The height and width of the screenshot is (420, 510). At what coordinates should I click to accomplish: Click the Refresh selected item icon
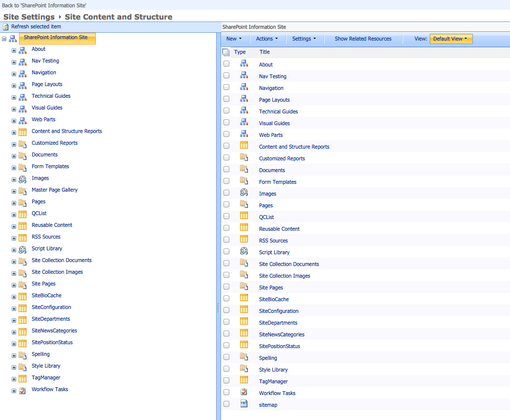(x=5, y=27)
